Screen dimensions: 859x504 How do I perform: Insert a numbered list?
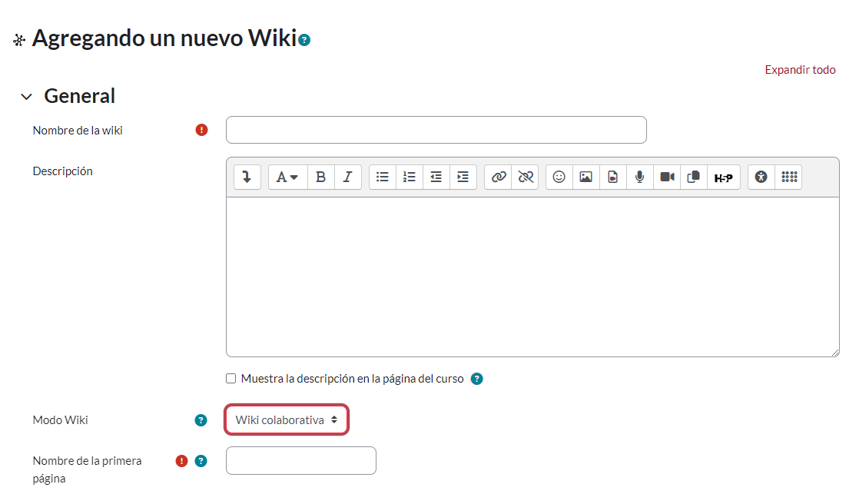[410, 177]
